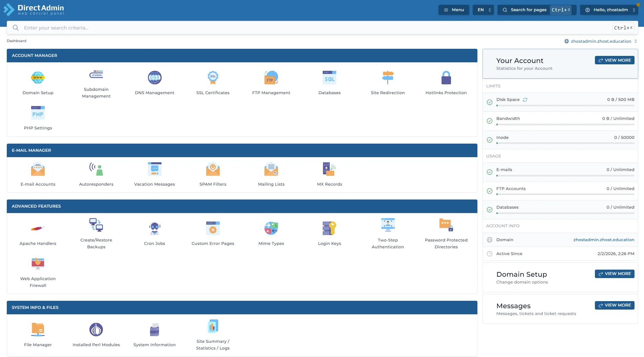Open DNS Management icon
The width and height of the screenshot is (644, 357).
pos(155,78)
